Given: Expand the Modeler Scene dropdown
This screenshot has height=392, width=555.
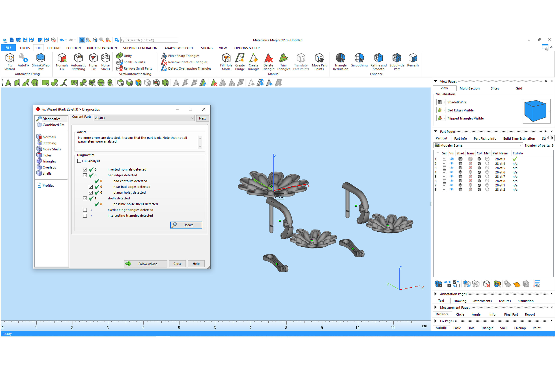Looking at the screenshot, I should coord(521,145).
